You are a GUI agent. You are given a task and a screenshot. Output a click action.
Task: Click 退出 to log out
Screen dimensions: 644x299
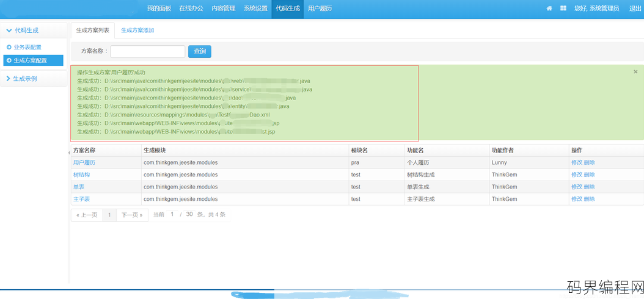[x=635, y=8]
